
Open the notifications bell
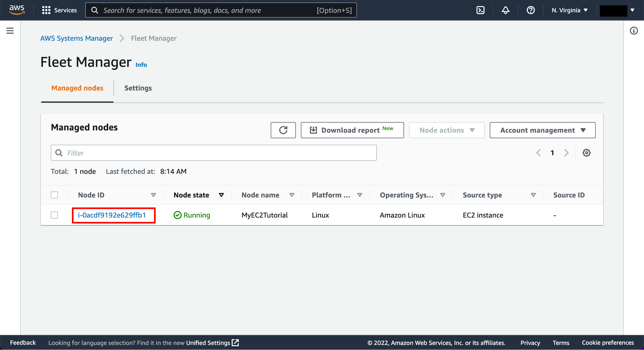tap(506, 10)
